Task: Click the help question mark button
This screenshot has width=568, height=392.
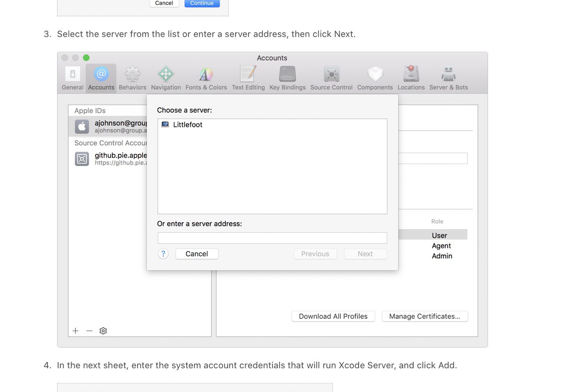Action: (x=163, y=254)
